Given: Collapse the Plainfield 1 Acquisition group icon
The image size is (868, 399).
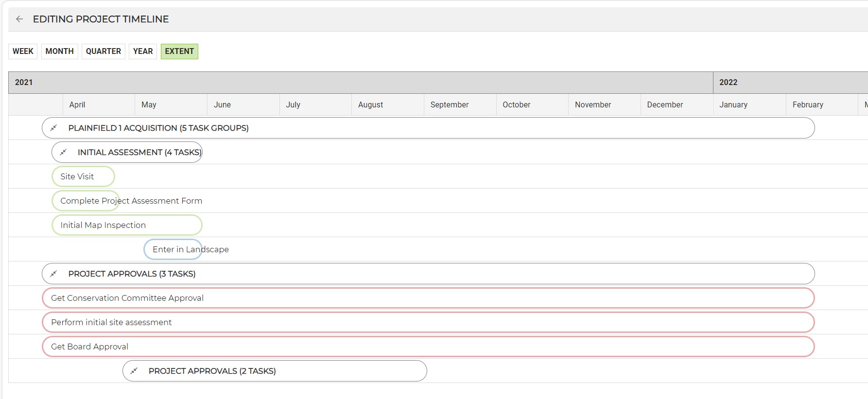Looking at the screenshot, I should coord(54,128).
